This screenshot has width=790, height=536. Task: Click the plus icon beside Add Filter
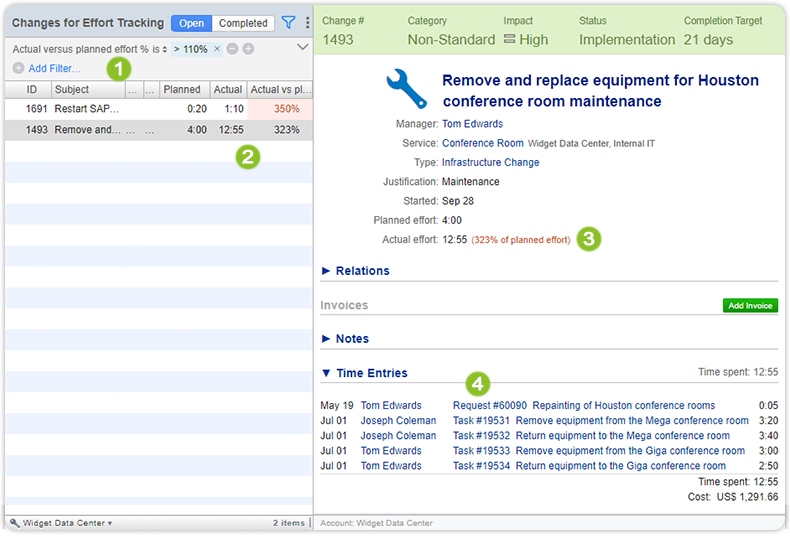click(19, 68)
